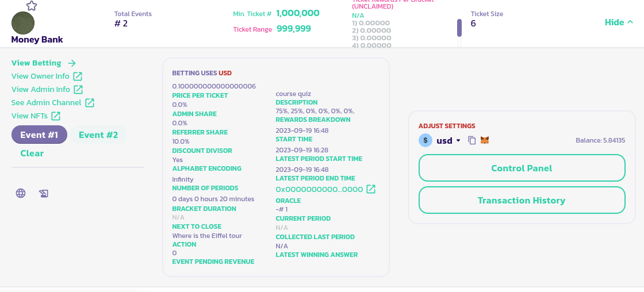This screenshot has height=292, width=644.
Task: Expand the usd currency dropdown
Action: 458,140
